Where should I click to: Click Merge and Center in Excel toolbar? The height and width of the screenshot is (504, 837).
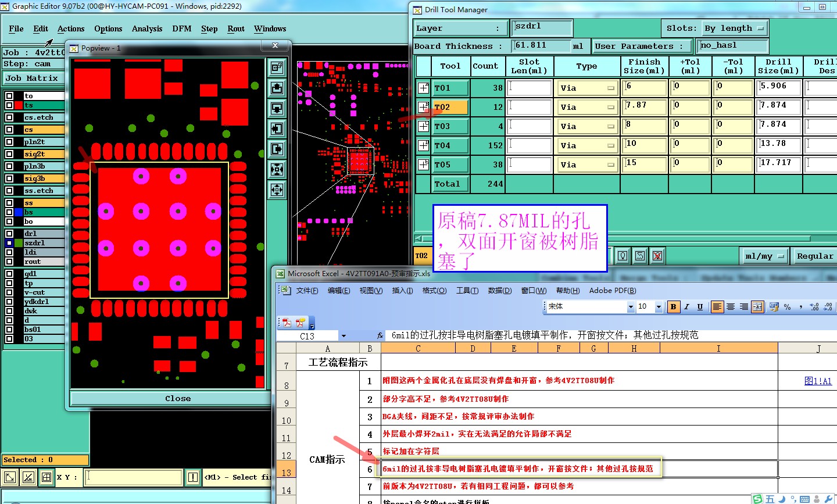click(x=757, y=307)
